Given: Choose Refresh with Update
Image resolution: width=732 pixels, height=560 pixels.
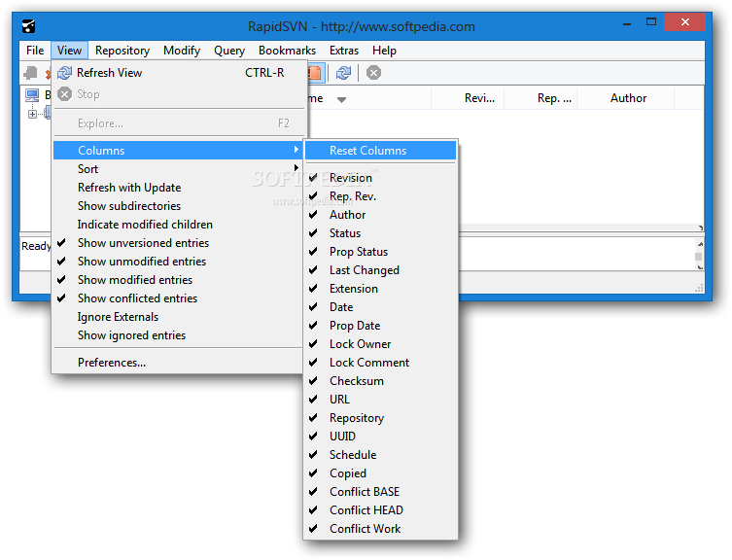Looking at the screenshot, I should point(179,188).
